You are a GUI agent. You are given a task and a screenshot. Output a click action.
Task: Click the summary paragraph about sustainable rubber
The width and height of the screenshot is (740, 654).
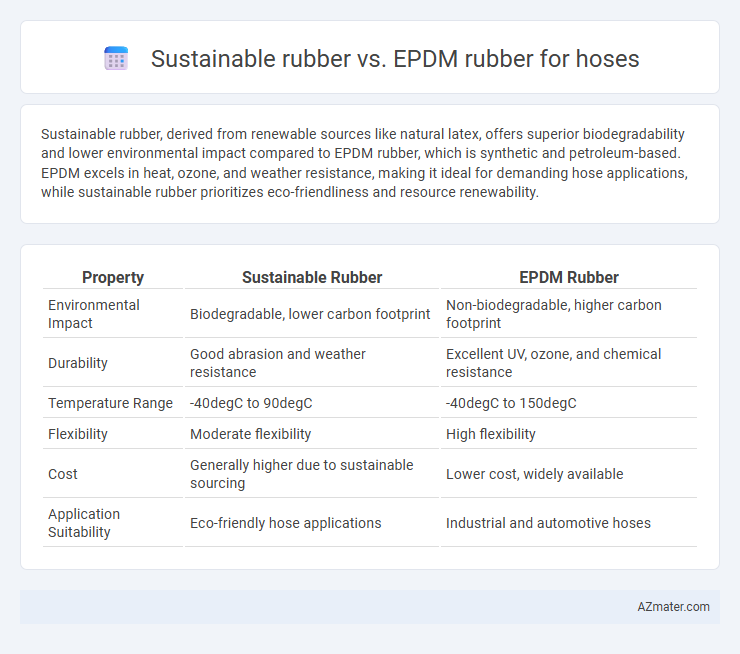click(x=364, y=163)
